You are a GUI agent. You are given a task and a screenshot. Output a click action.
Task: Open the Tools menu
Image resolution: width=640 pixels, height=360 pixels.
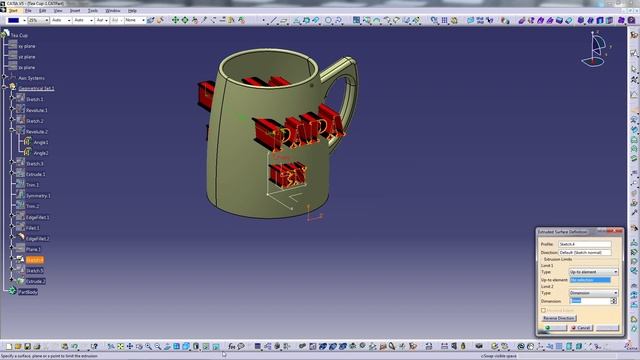tap(93, 11)
